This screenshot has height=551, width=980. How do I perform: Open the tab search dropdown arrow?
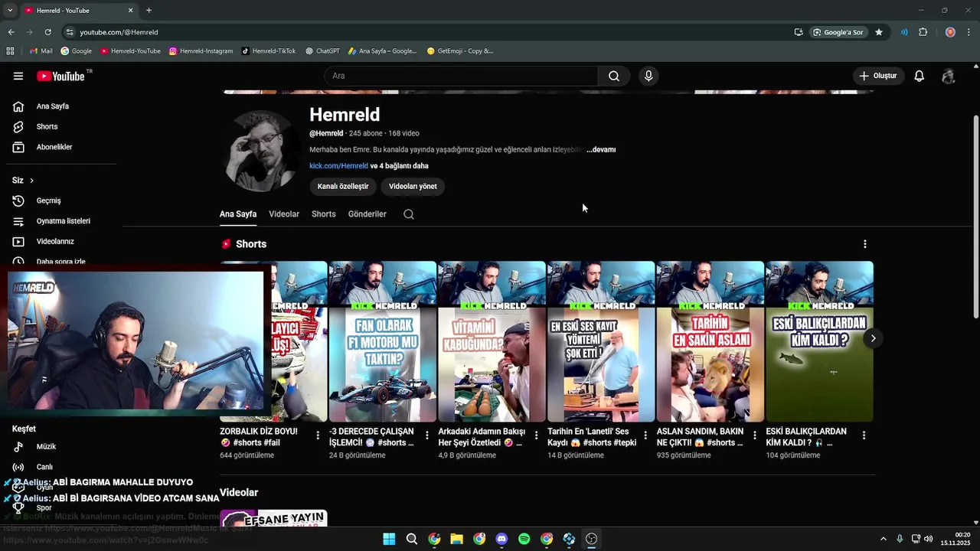[10, 11]
